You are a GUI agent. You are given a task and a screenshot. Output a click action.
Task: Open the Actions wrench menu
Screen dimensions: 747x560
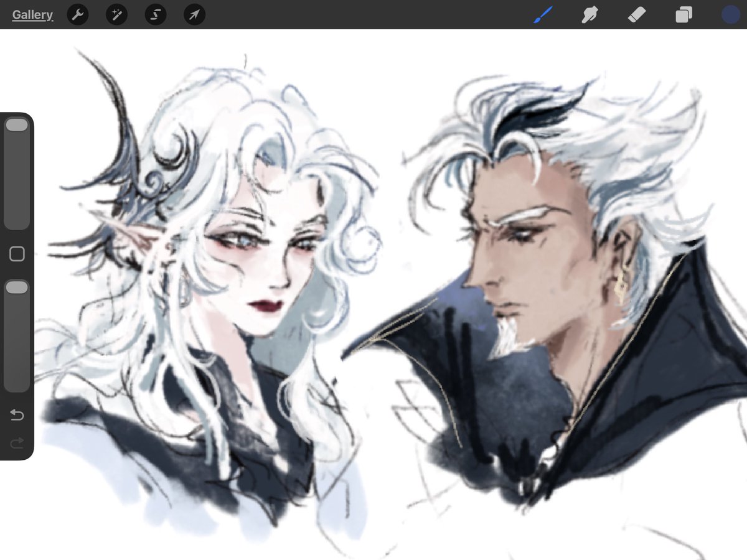point(78,14)
